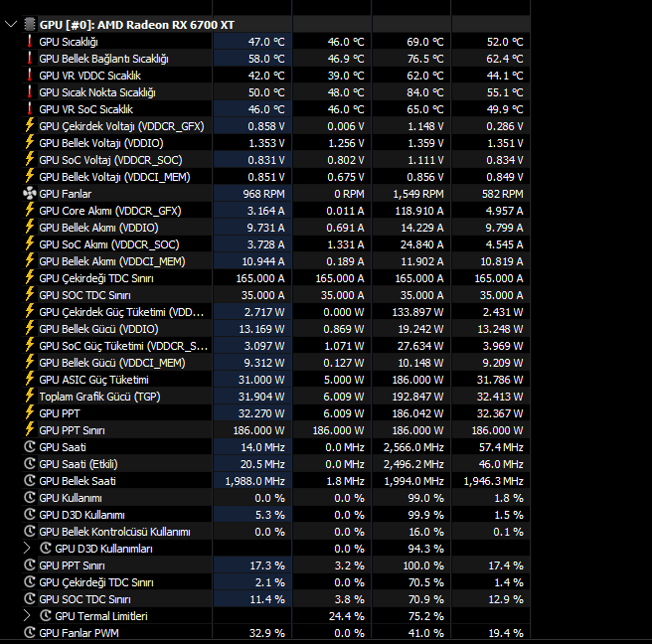Screen dimensions: 652x644
Task: Expand the GPU Termal Limitleri group
Action: (27, 616)
